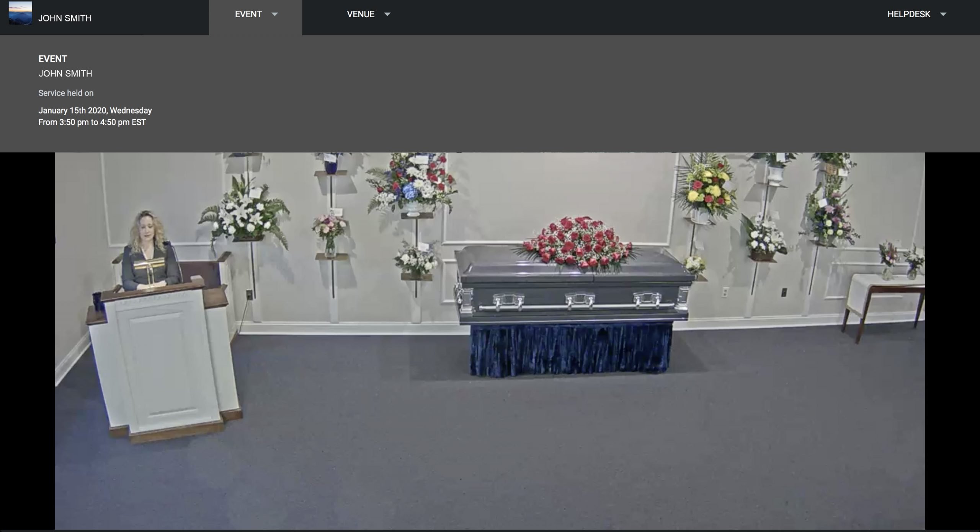This screenshot has height=532, width=980.
Task: Open the VENUE menu label
Action: tap(360, 14)
